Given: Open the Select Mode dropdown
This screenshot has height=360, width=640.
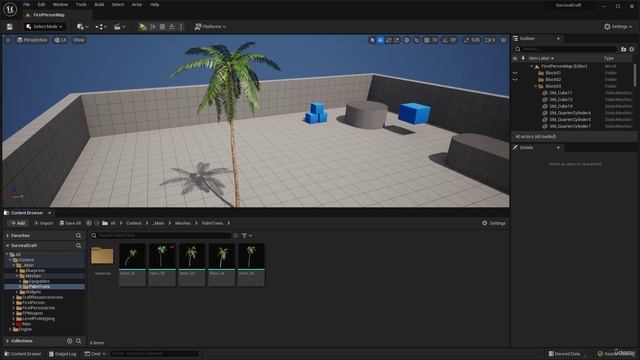Looking at the screenshot, I should click(x=44, y=27).
